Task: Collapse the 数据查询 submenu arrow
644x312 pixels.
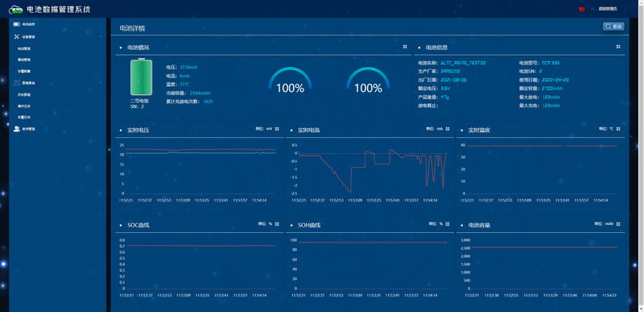Action: [x=101, y=83]
